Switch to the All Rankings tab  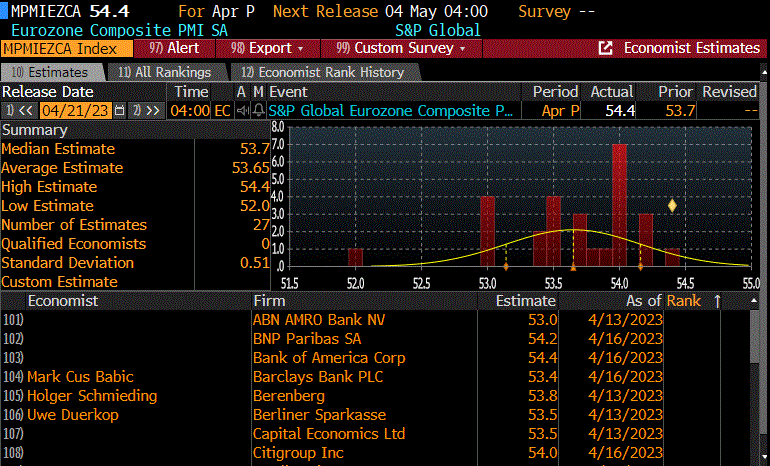(165, 73)
